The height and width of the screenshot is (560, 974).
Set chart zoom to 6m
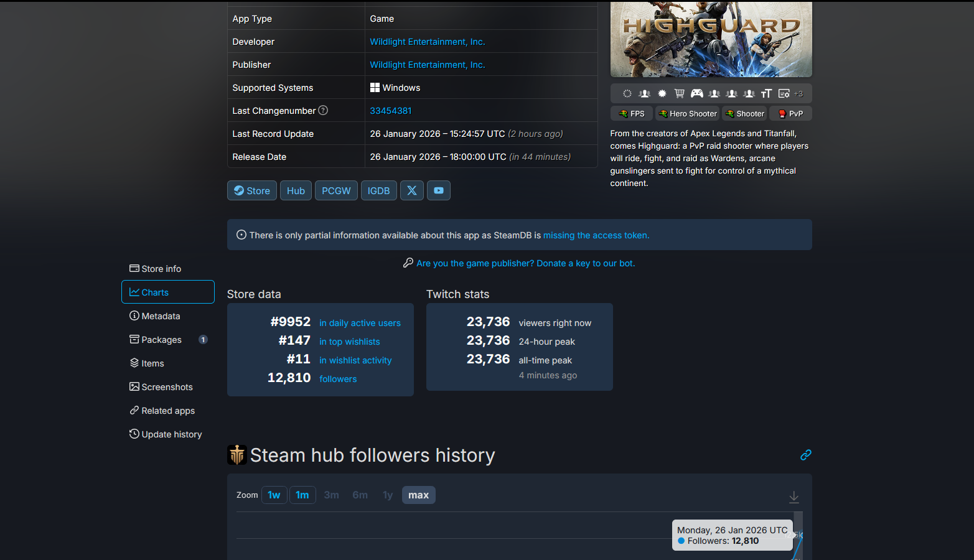click(360, 495)
